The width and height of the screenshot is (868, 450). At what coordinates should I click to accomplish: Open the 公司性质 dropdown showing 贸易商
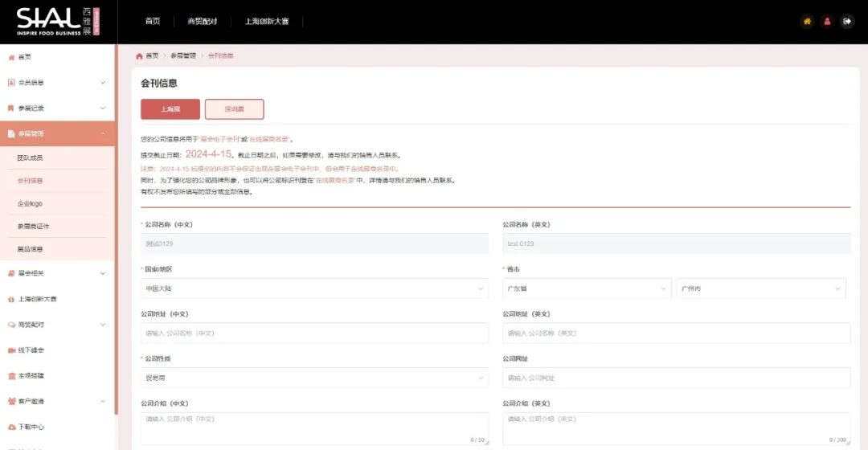click(314, 378)
